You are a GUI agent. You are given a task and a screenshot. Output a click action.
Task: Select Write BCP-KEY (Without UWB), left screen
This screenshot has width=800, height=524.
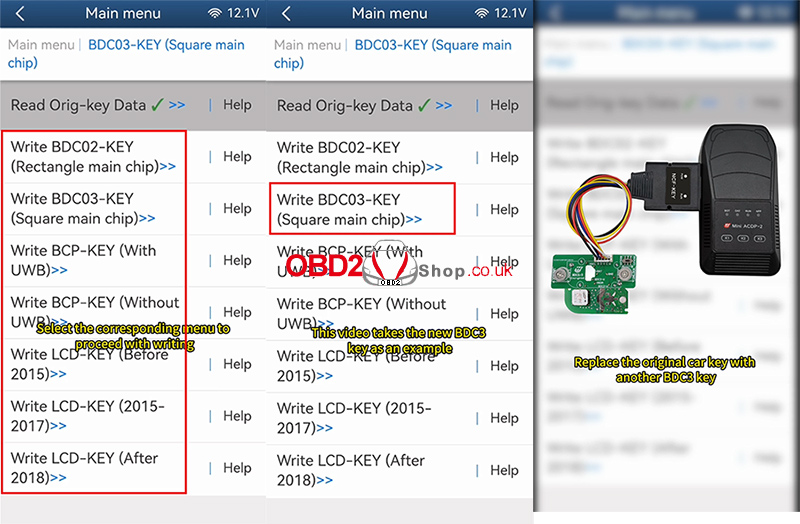95,312
